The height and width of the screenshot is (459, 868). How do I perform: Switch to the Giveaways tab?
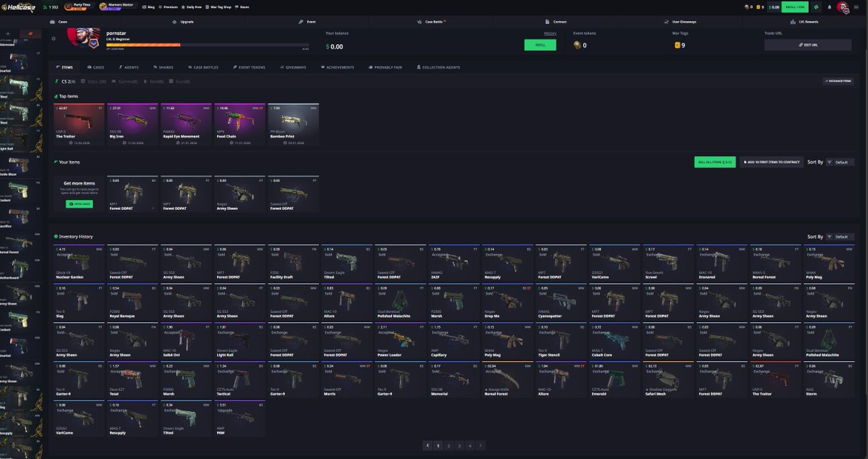[x=293, y=67]
